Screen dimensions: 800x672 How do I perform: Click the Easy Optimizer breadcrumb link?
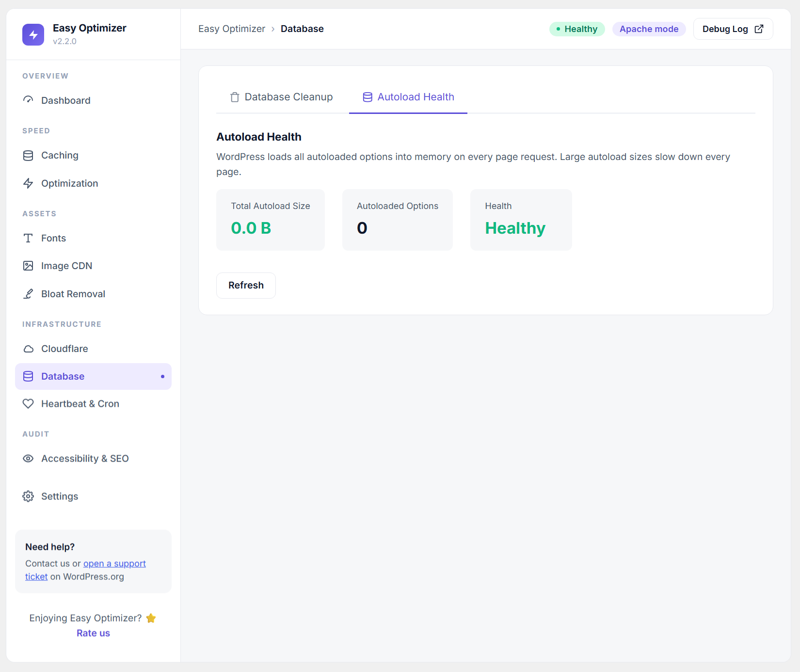pyautogui.click(x=232, y=29)
